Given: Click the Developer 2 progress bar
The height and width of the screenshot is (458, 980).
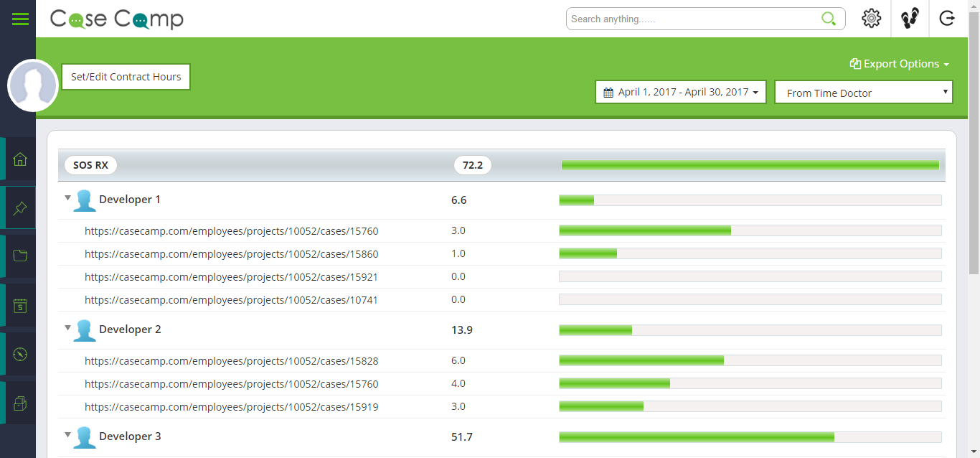Looking at the screenshot, I should pyautogui.click(x=750, y=330).
